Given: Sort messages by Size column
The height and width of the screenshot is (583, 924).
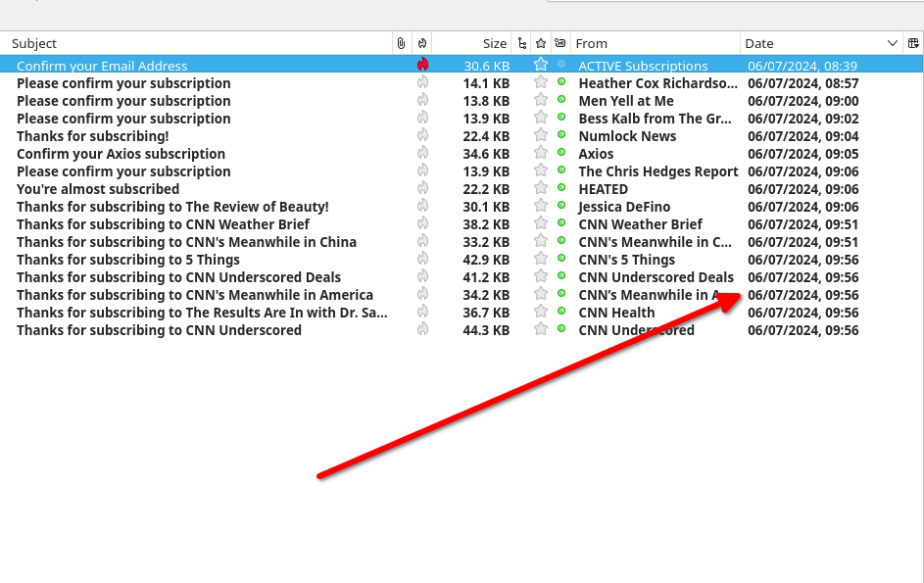Looking at the screenshot, I should coord(495,44).
